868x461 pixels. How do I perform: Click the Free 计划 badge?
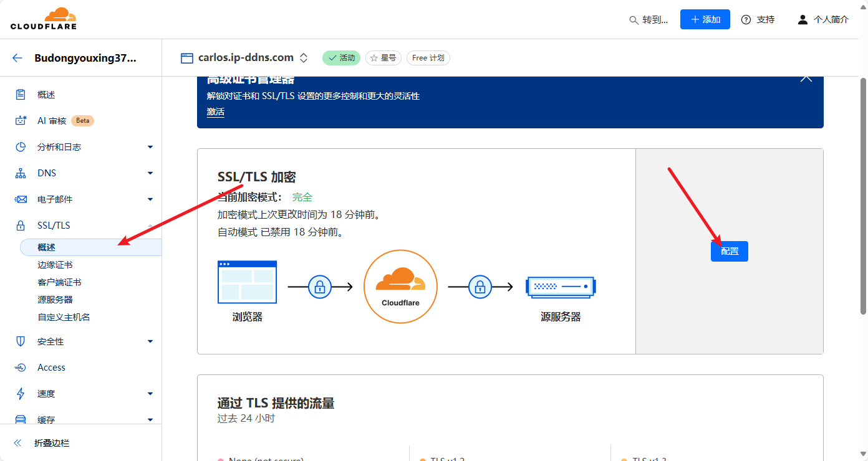point(428,58)
